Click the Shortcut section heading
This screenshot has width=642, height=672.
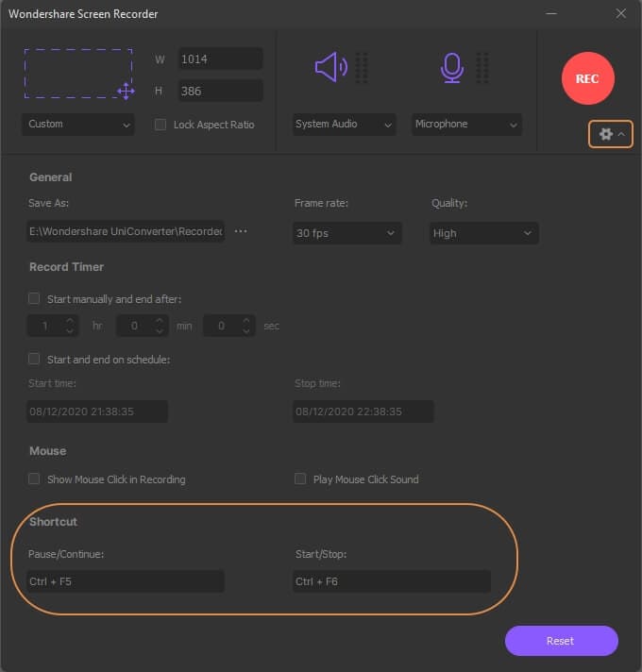pyautogui.click(x=53, y=522)
